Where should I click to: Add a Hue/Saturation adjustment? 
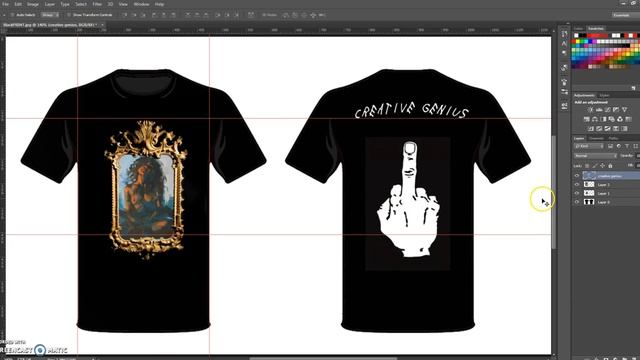coord(587,119)
